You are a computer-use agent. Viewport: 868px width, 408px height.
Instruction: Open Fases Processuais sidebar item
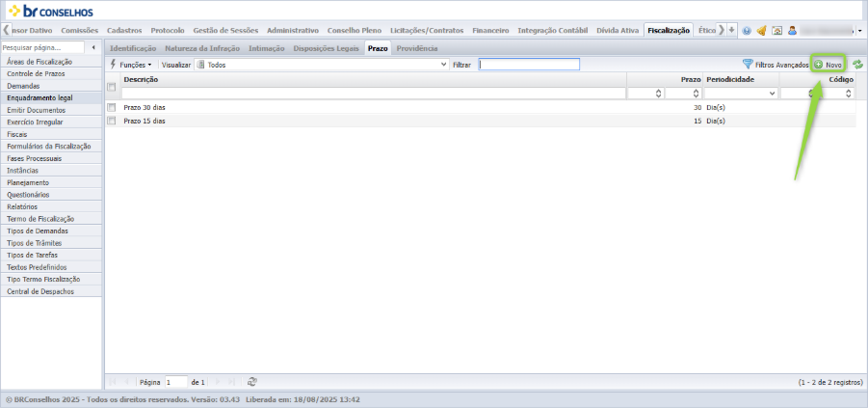click(x=51, y=158)
